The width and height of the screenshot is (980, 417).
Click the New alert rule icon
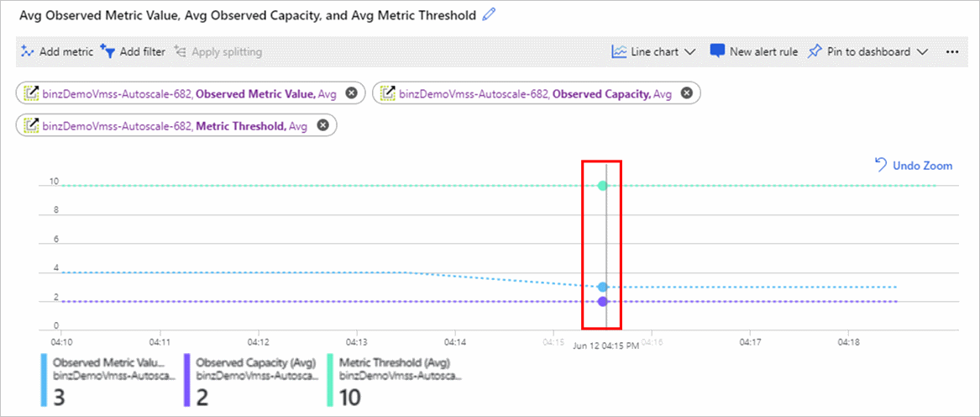[717, 51]
